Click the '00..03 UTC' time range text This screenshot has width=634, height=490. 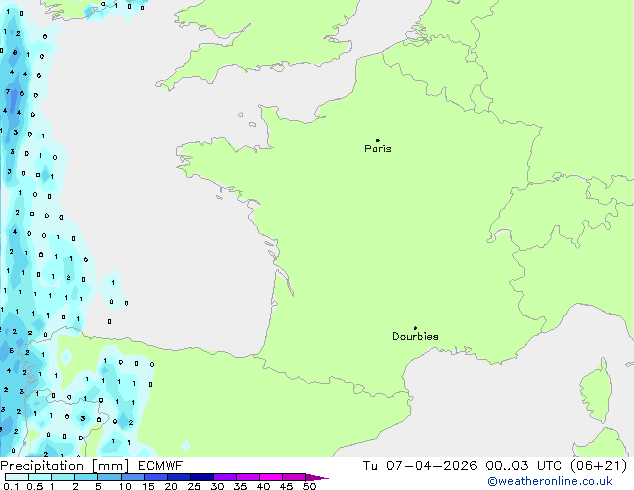[524, 466]
